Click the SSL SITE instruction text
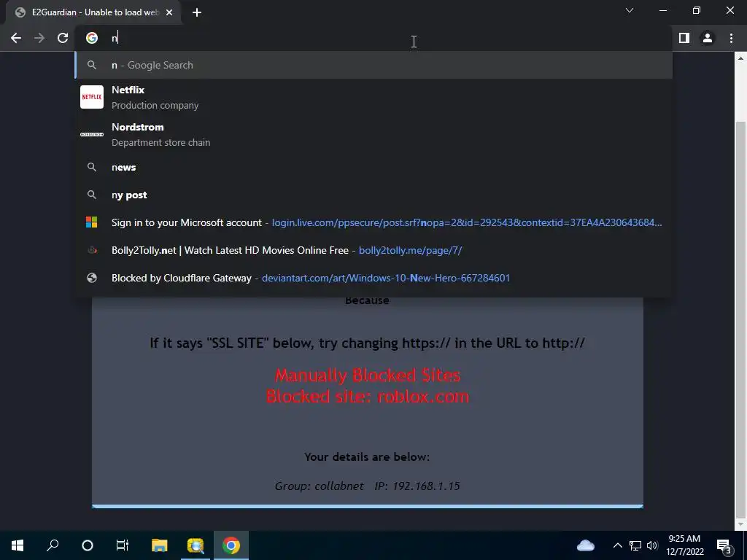The width and height of the screenshot is (747, 560). pos(368,343)
